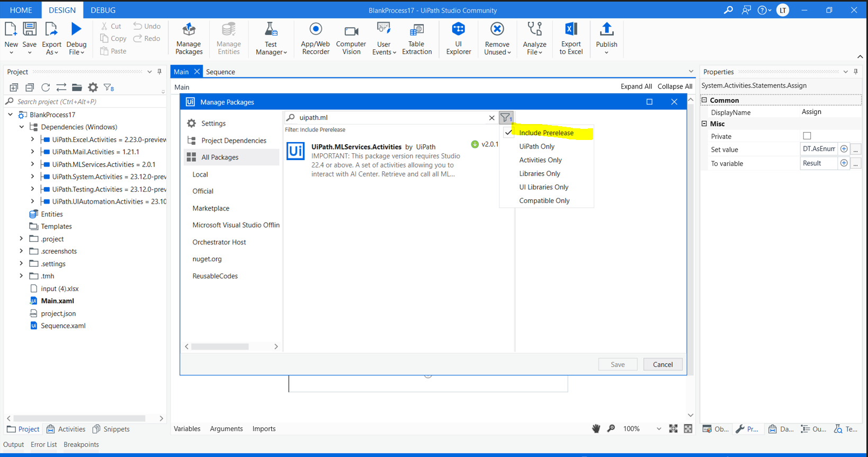This screenshot has height=457, width=868.
Task: Open package filter funnel icon
Action: pos(506,118)
